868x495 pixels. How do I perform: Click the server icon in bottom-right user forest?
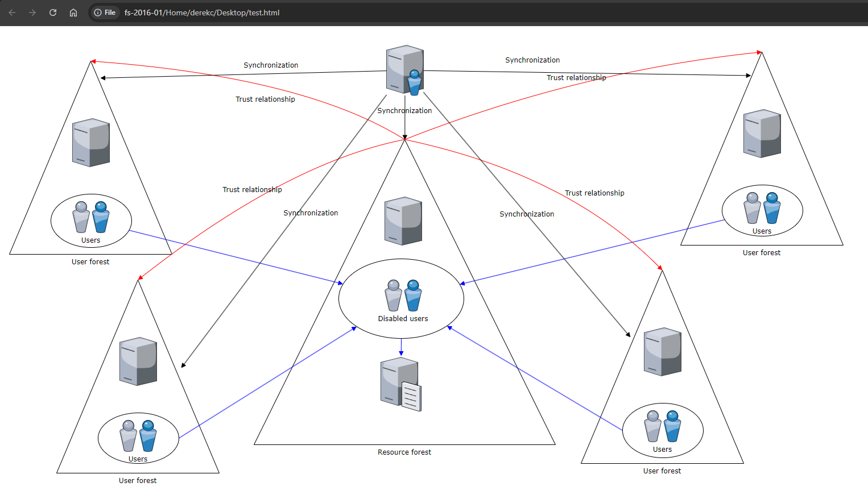point(663,352)
